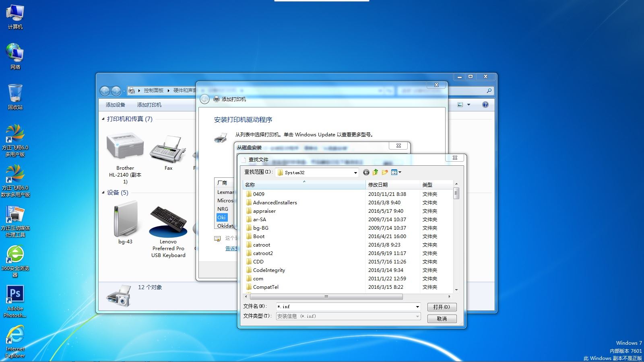Click the search icon in Devices window
Viewport: 644px width, 362px height.
tap(489, 91)
